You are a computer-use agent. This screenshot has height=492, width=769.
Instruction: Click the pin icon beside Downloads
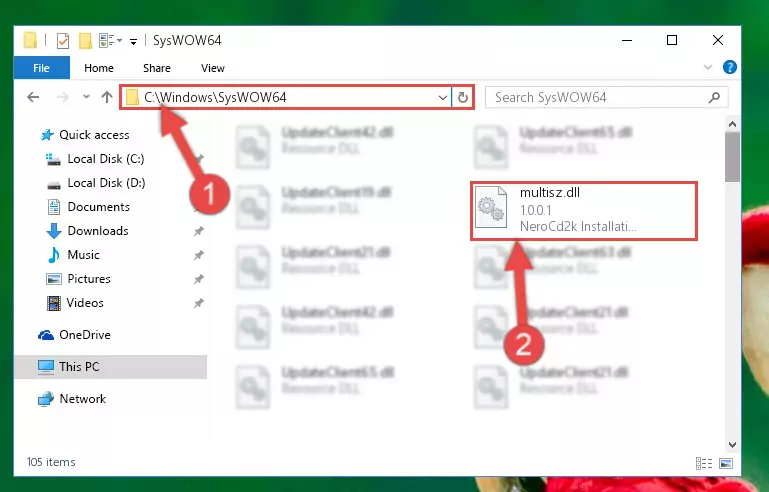pos(198,231)
